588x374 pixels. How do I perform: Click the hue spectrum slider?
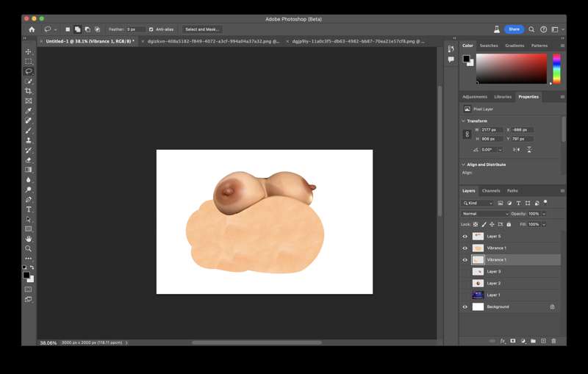coord(557,68)
